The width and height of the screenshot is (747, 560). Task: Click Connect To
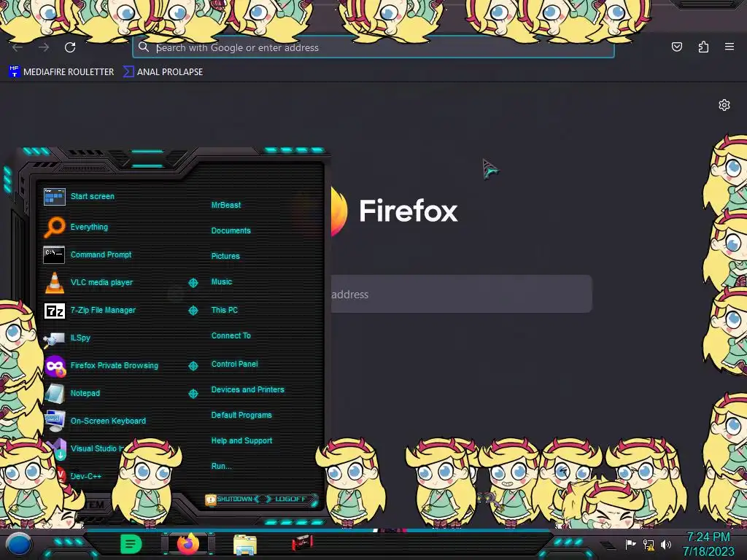(231, 335)
